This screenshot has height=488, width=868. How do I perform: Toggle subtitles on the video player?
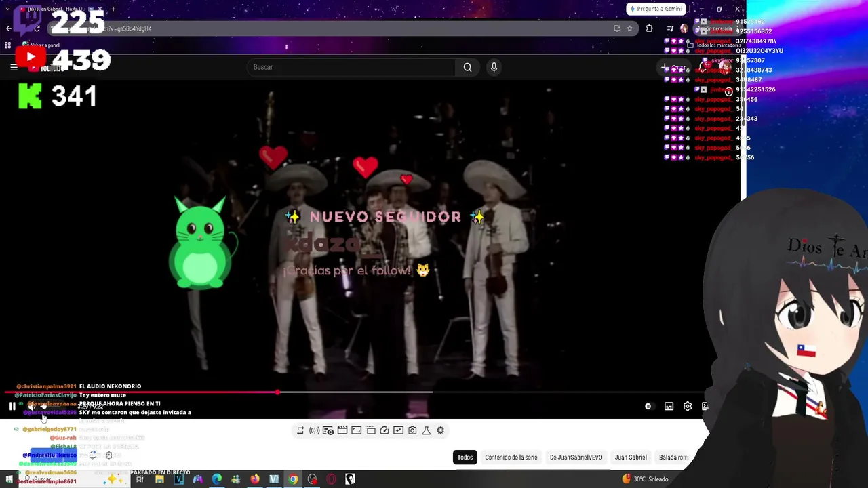(669, 407)
